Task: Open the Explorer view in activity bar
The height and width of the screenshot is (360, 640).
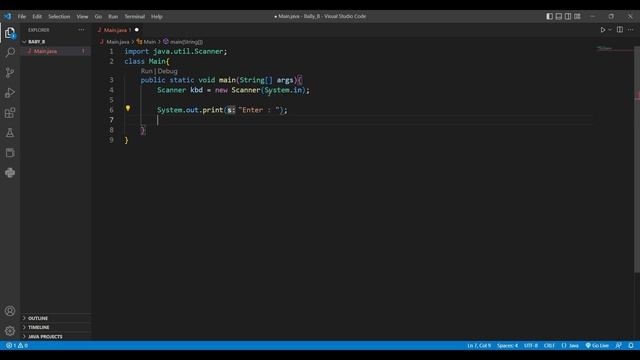Action: click(x=10, y=33)
